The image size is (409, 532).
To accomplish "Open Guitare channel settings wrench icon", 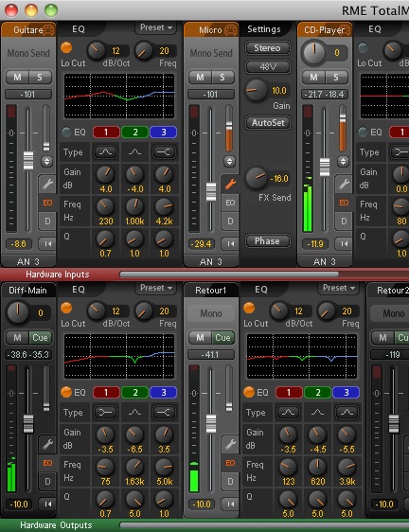I will click(x=47, y=185).
